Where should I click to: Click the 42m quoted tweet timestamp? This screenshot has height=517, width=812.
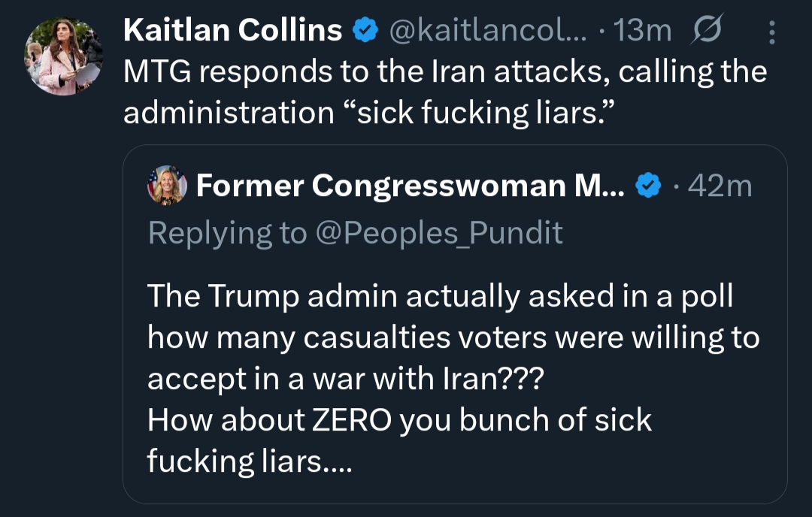[x=720, y=186]
